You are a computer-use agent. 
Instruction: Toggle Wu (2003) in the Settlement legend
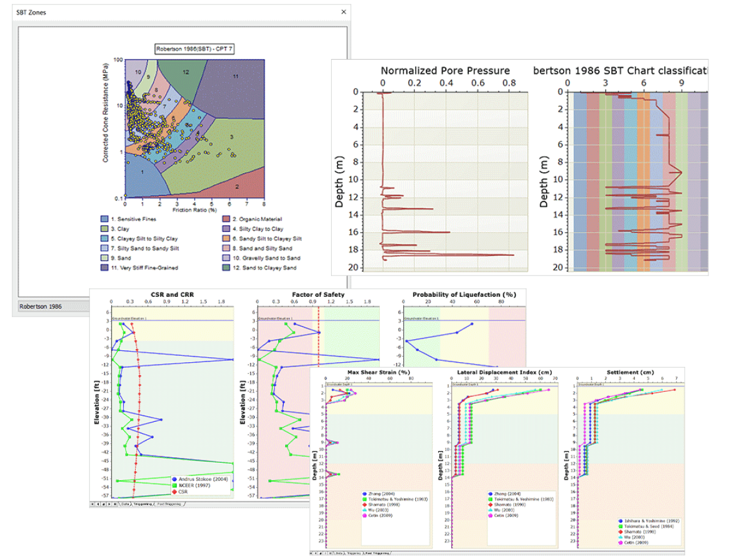tap(621, 536)
